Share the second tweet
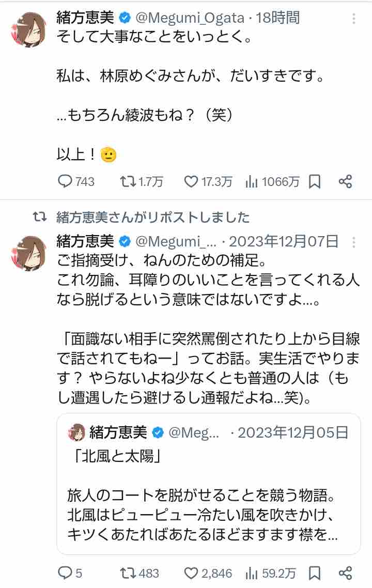372x588 pixels. [345, 573]
